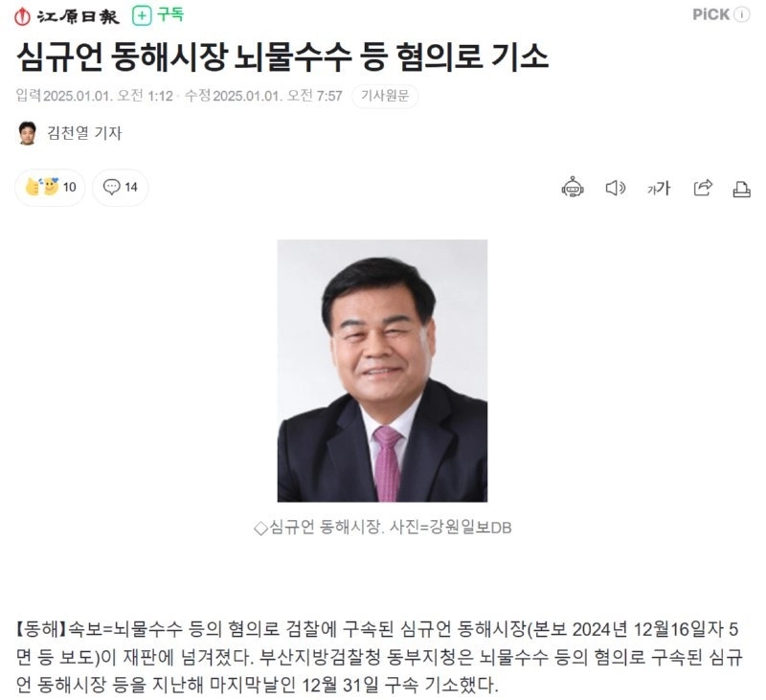Click the Kangwon Ilbo newspaper logo

pos(67,16)
